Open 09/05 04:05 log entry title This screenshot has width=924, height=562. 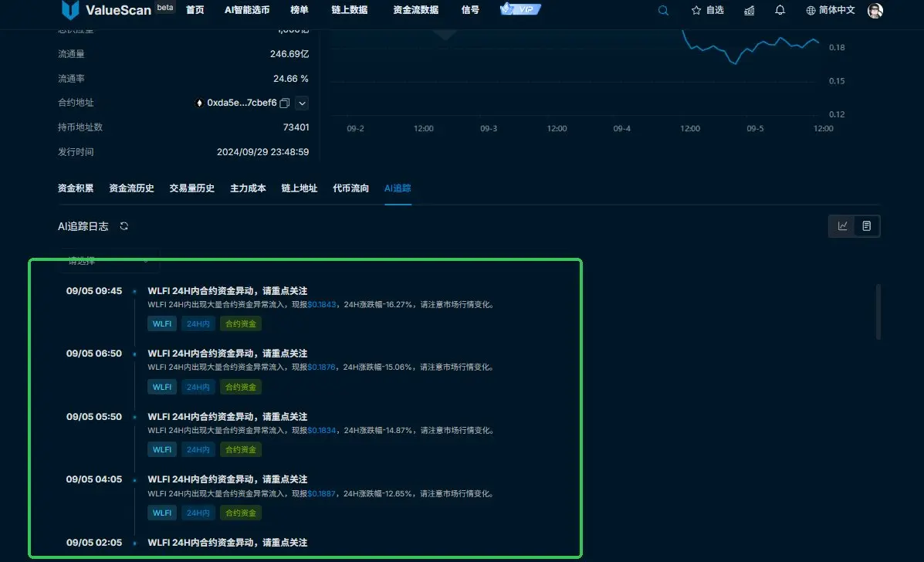(228, 479)
